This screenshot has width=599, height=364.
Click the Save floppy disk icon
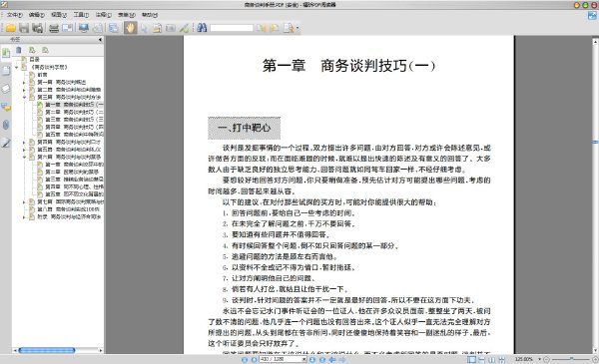pyautogui.click(x=24, y=28)
